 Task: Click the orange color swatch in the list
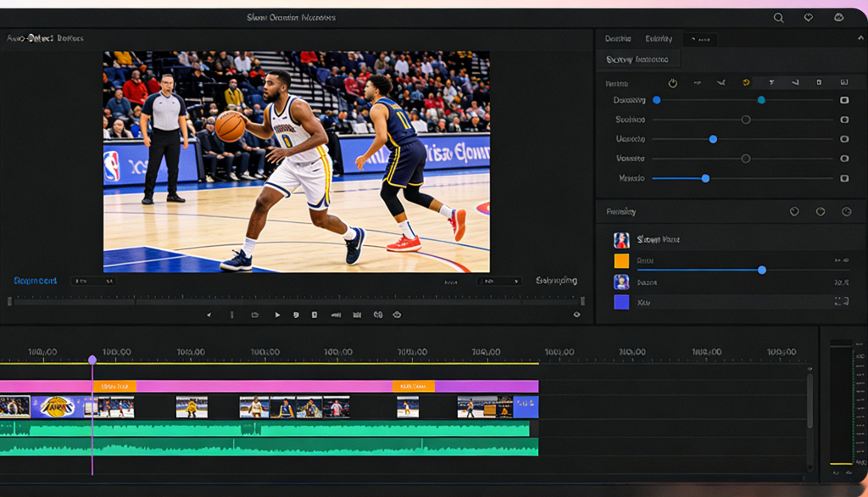(621, 261)
